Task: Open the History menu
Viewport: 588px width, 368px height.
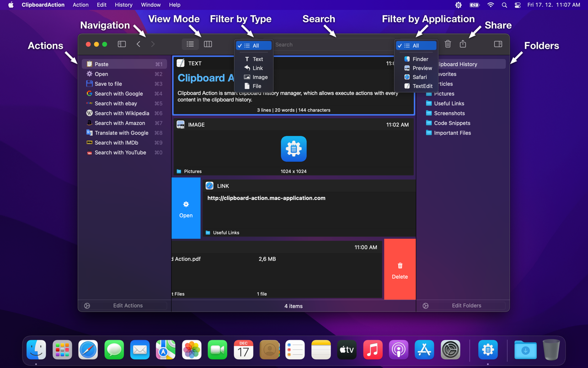Action: [x=123, y=5]
